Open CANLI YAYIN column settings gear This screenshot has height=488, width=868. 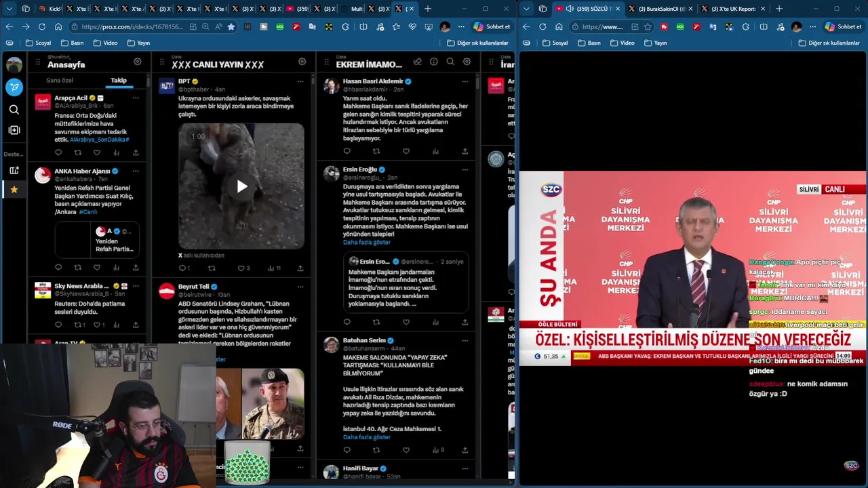[x=302, y=62]
